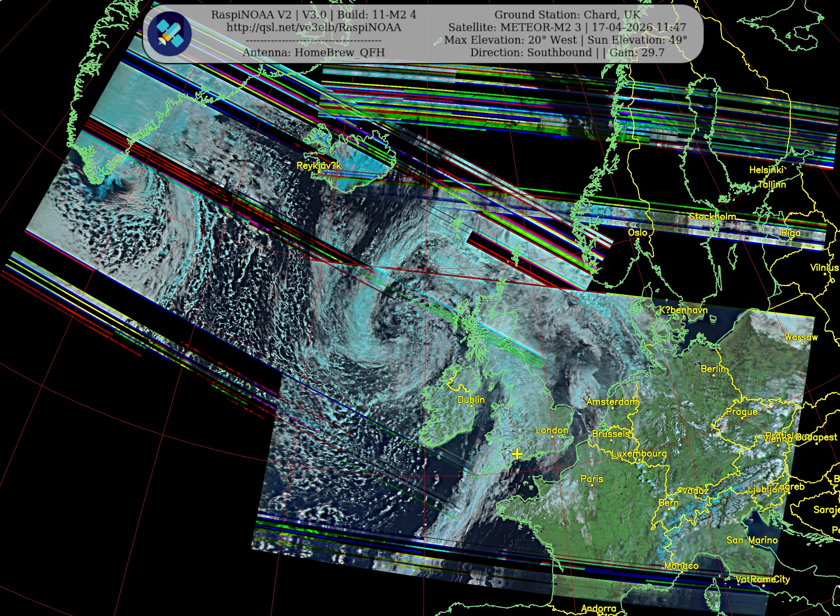
Task: Select the Warsaw city label
Action: click(x=801, y=337)
